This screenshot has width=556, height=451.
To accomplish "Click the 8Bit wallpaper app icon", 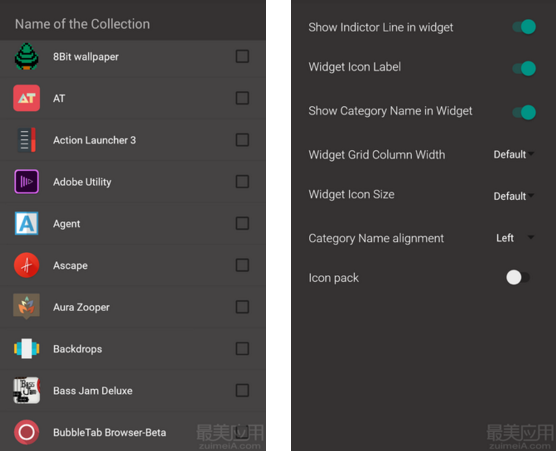I will coord(27,56).
